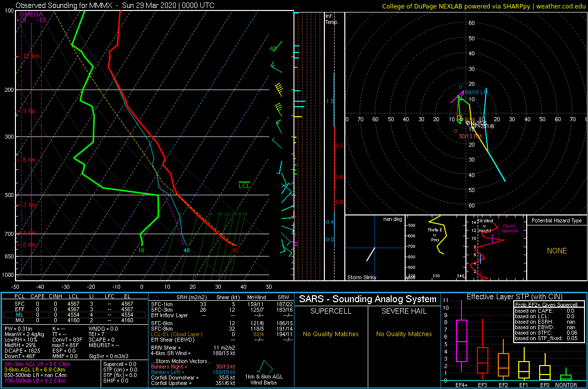This screenshot has height=389, width=588.
Task: Click the green LCL label on skew-T
Action: click(245, 186)
